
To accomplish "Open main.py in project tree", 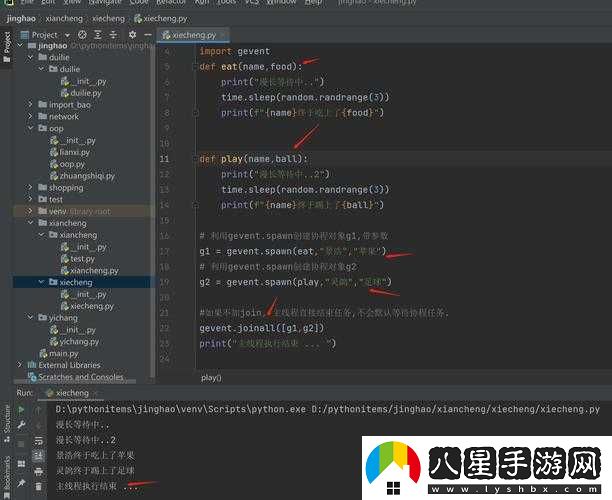I will coord(59,354).
